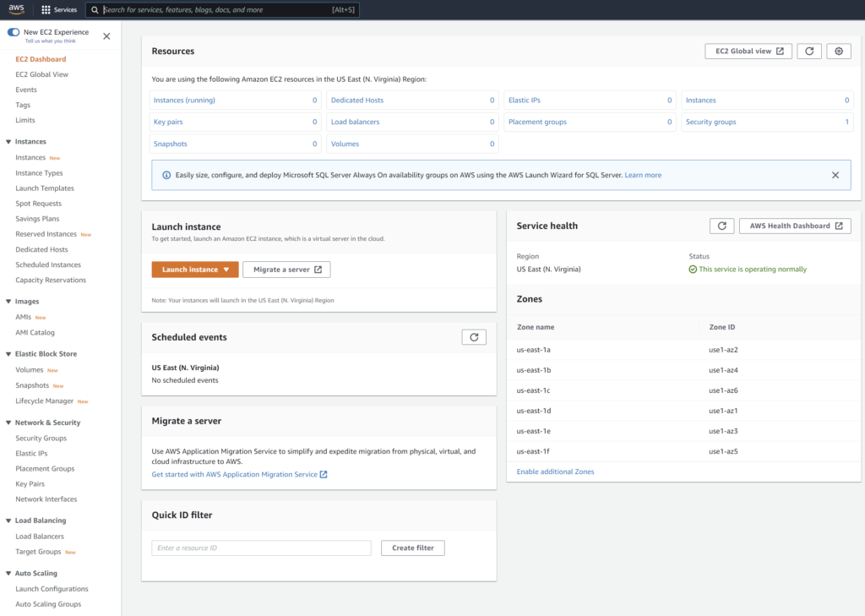Collapse Network & Security section
Image resolution: width=865 pixels, height=616 pixels.
point(8,422)
